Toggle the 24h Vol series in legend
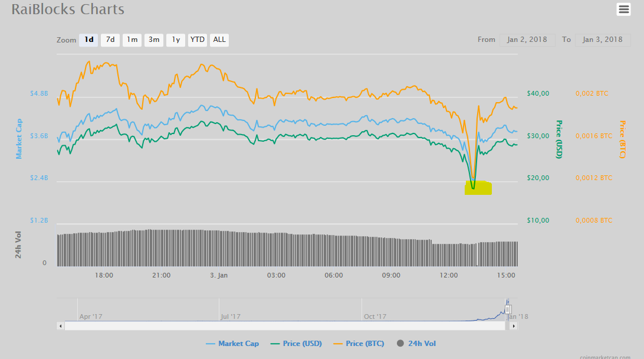Image resolution: width=644 pixels, height=359 pixels. [416, 344]
